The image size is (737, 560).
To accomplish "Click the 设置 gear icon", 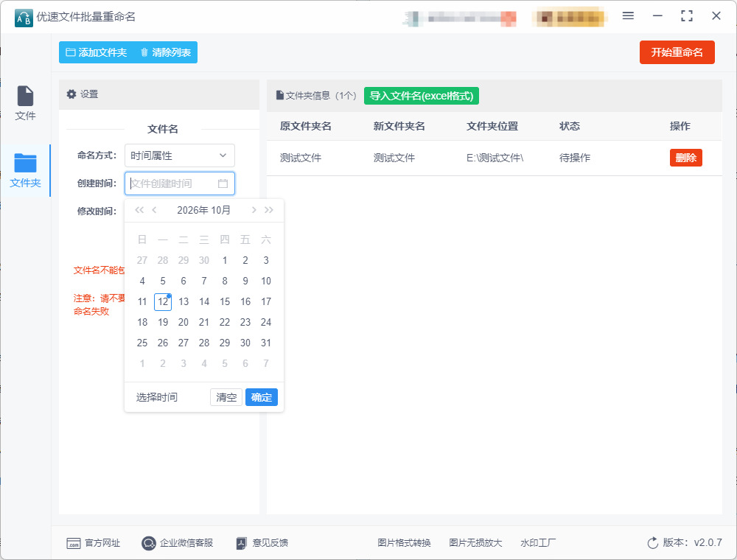I will (71, 94).
